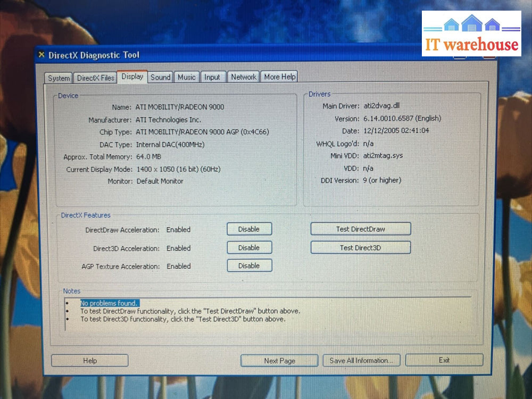532x399 pixels.
Task: Disable Direct3D Acceleration
Action: (x=249, y=248)
